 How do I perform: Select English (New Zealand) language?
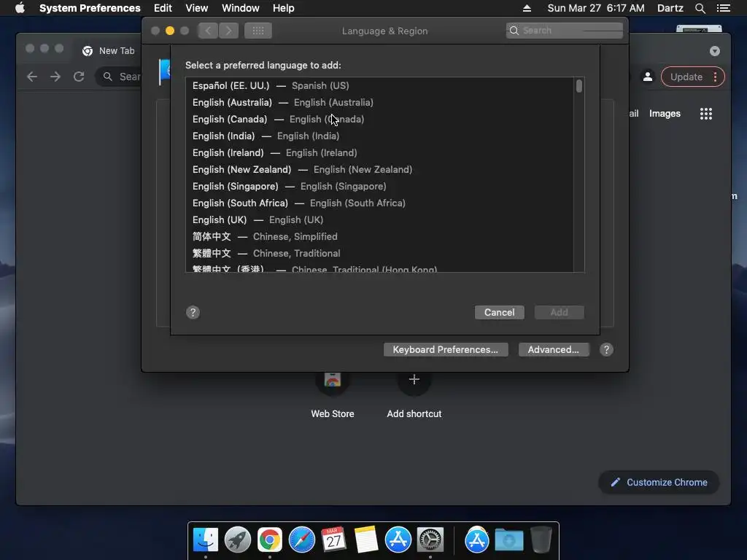[379, 169]
